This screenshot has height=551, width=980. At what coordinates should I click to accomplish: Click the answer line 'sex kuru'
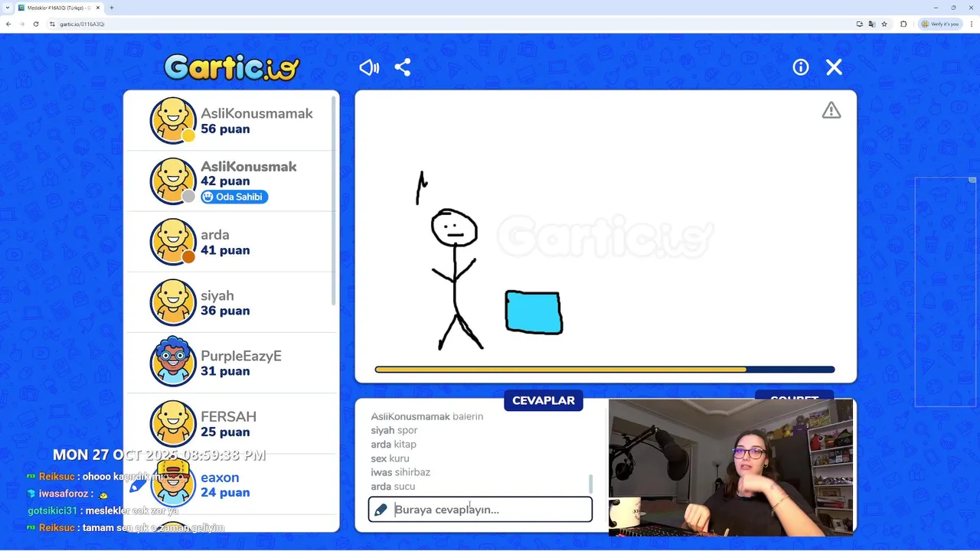click(390, 458)
